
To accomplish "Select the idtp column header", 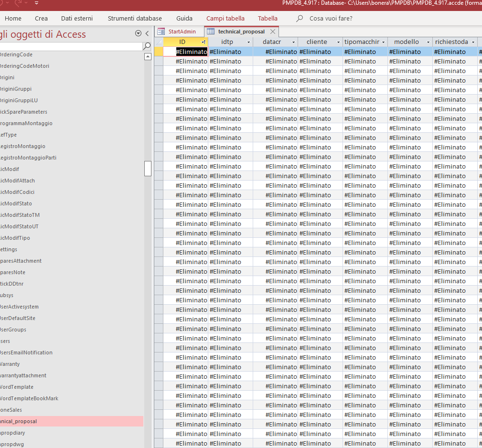I will [227, 42].
